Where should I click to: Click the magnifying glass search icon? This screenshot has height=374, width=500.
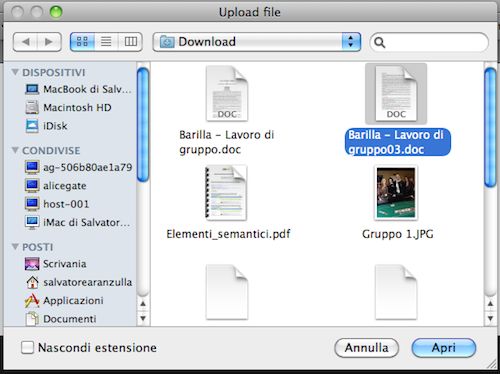[x=380, y=42]
